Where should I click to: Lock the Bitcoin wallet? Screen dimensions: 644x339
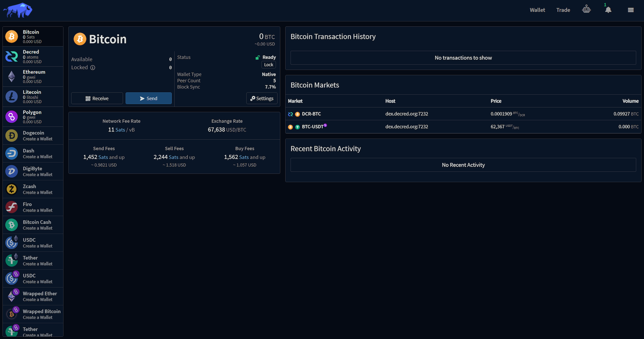[269, 65]
